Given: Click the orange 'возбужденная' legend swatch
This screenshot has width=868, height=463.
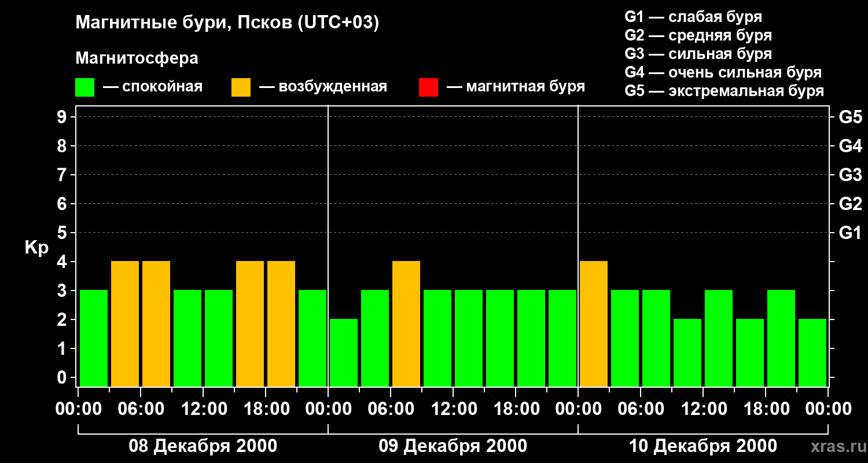Looking at the screenshot, I should pos(241,87).
